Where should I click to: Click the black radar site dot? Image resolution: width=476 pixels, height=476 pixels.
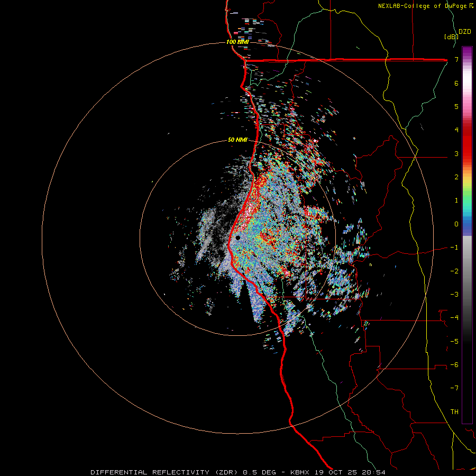237,237
